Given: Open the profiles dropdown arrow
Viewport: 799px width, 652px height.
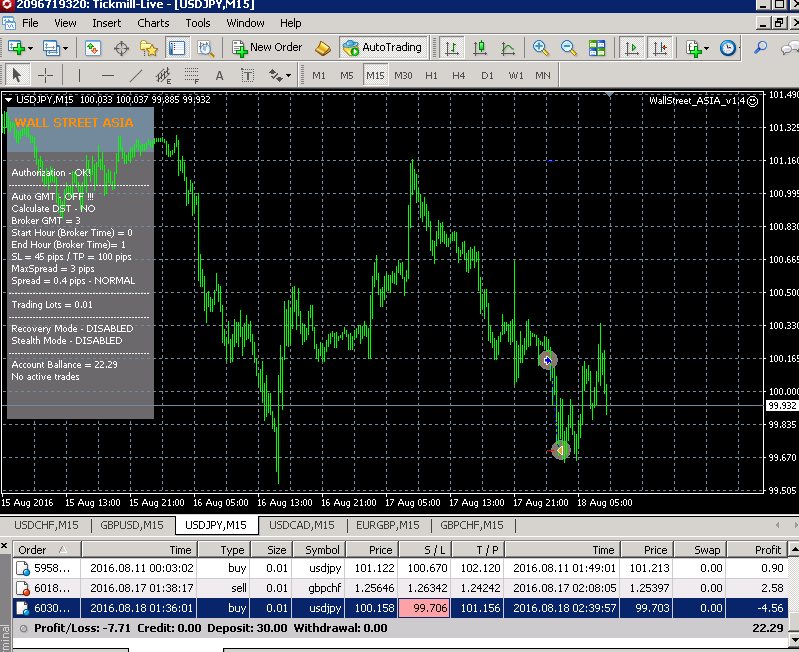Looking at the screenshot, I should [x=65, y=48].
